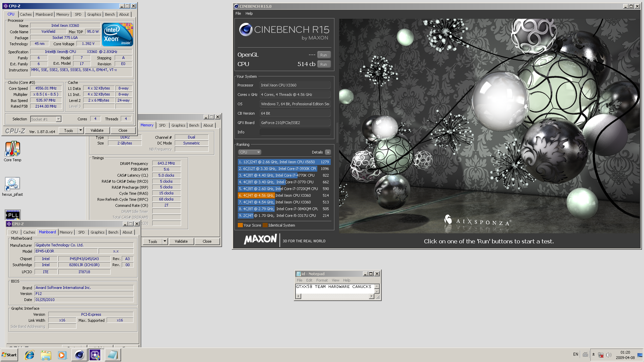Click the Cinebench render preview image
The width and height of the screenshot is (644, 362).
[x=489, y=126]
